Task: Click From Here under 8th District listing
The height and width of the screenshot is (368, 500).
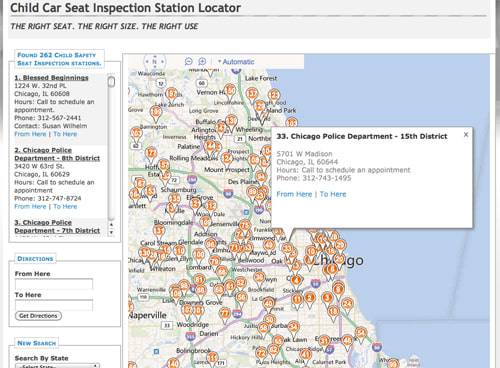Action: point(30,206)
